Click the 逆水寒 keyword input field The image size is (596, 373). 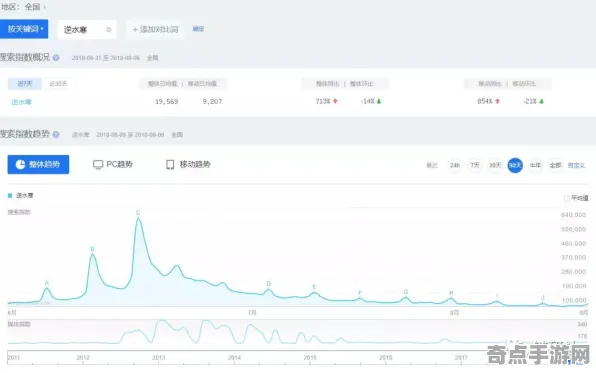click(x=87, y=30)
